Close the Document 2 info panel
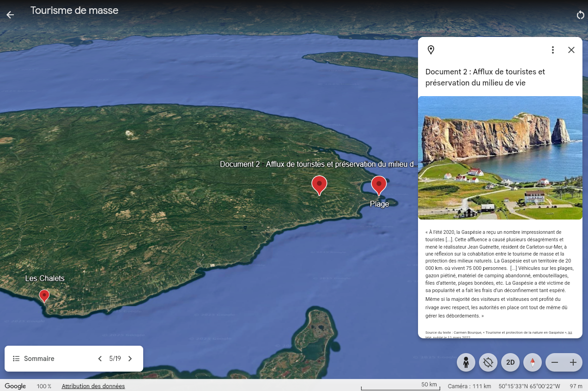The width and height of the screenshot is (588, 391). (x=571, y=50)
